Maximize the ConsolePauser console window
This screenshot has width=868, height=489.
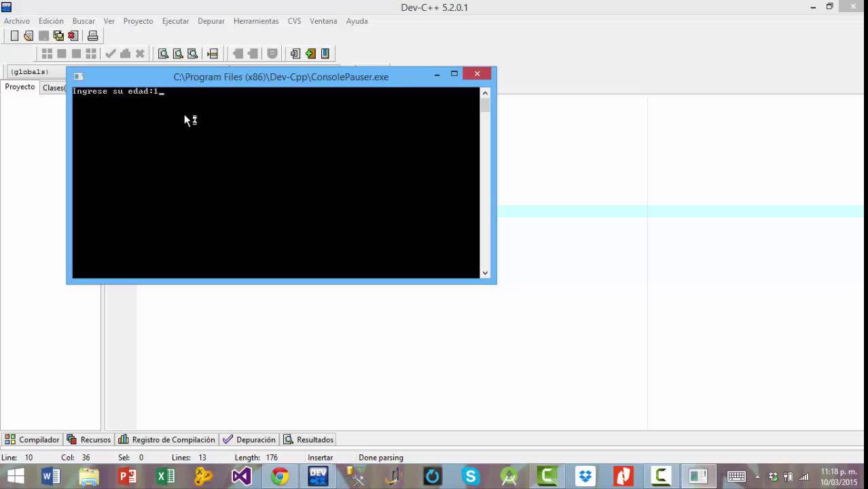click(x=454, y=74)
